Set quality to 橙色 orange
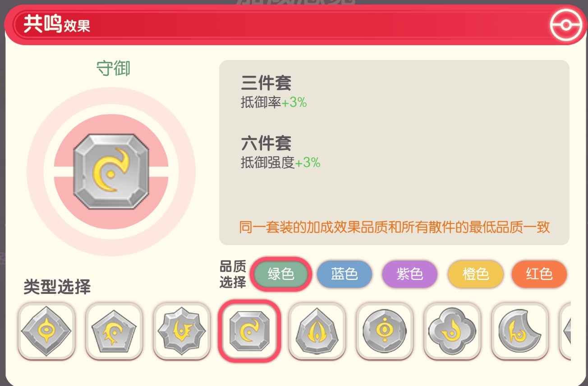 click(x=475, y=274)
